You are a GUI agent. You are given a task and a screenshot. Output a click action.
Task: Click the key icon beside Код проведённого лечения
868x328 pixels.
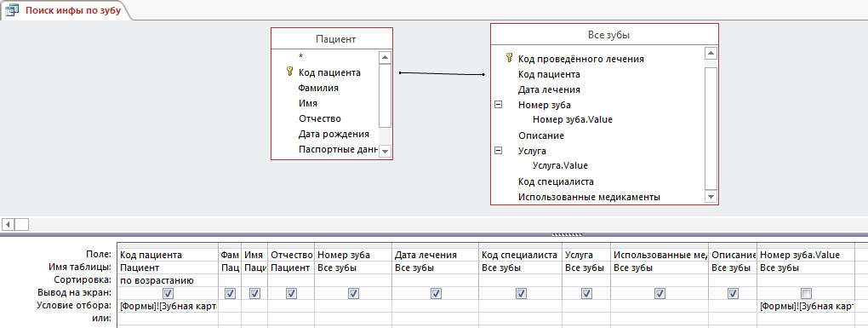click(509, 58)
